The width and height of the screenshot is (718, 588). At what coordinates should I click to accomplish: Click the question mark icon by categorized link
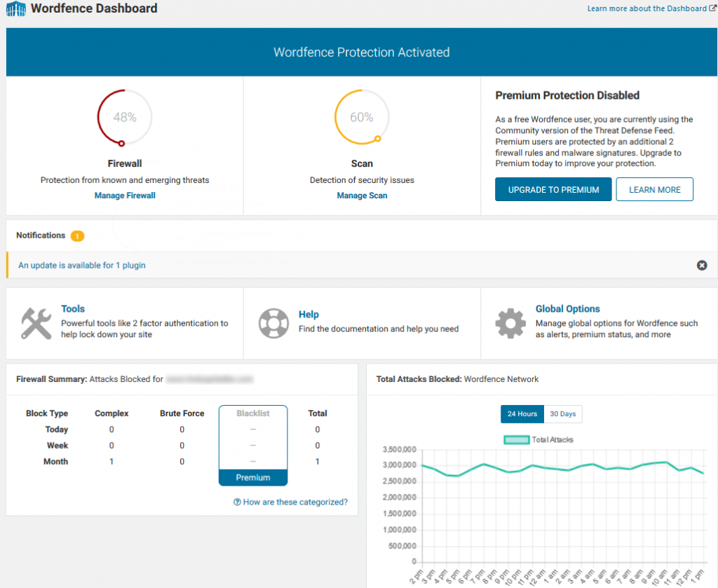(237, 502)
